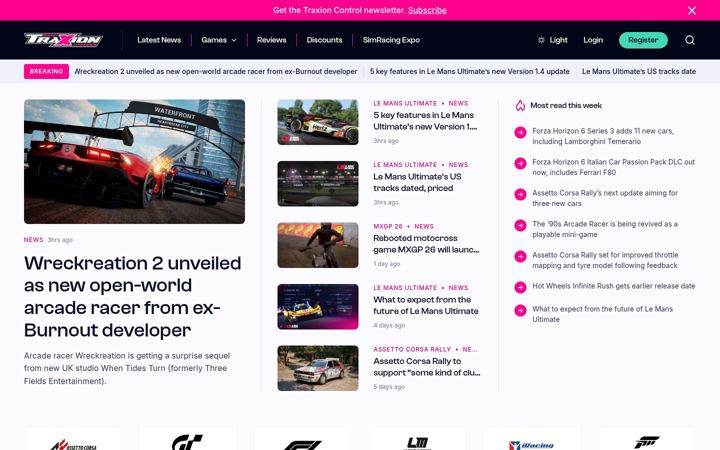Open the Reviews menu item
Image resolution: width=720 pixels, height=450 pixels.
(271, 40)
